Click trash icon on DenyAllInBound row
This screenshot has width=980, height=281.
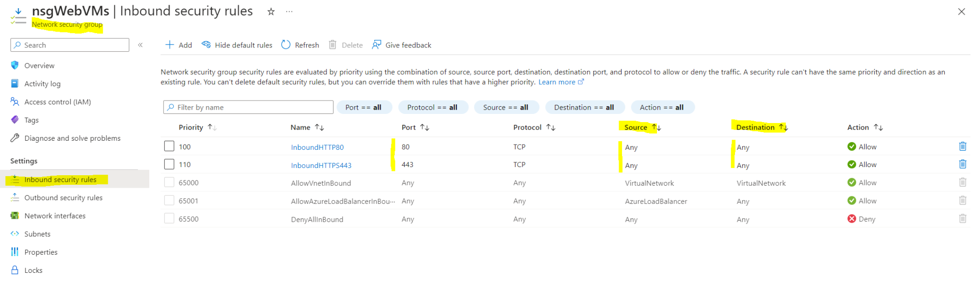[x=963, y=219]
